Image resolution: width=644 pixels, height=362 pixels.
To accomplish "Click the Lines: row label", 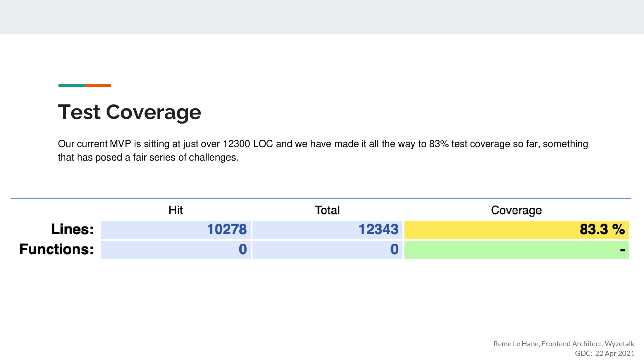I will click(x=72, y=229).
